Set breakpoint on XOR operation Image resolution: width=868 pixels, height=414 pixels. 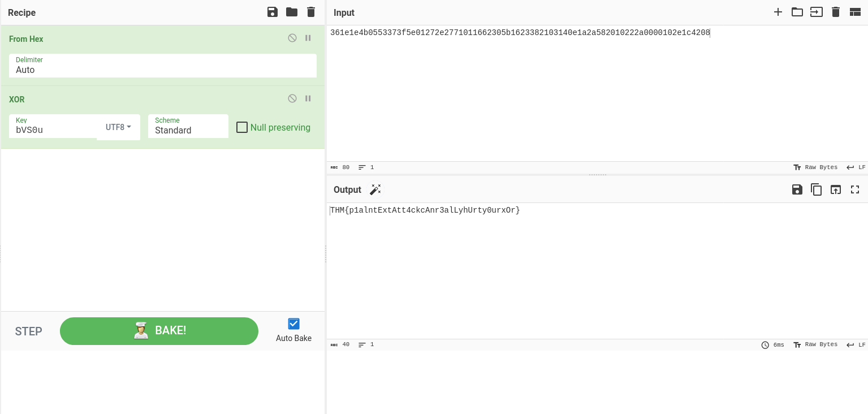point(308,98)
